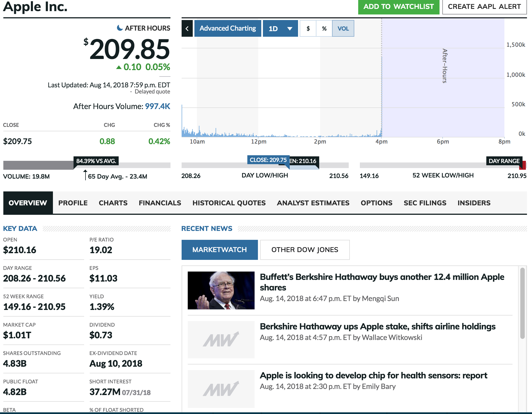Viewport: 532px width, 414px height.
Task: Click the recent news scrollbar
Action: click(x=522, y=303)
